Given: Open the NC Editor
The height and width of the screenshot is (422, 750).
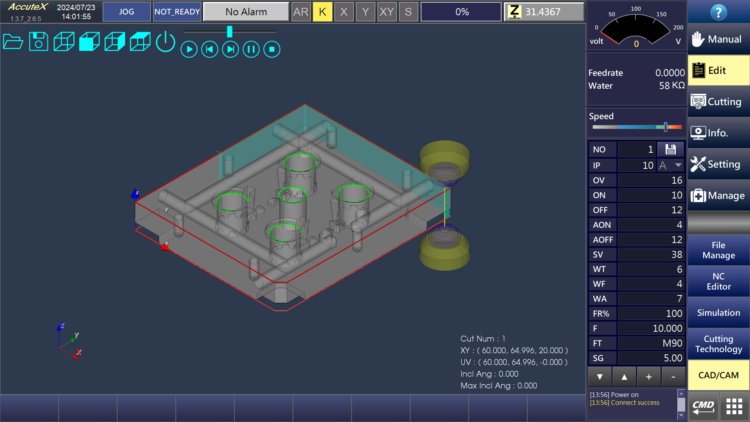Looking at the screenshot, I should 718,281.
